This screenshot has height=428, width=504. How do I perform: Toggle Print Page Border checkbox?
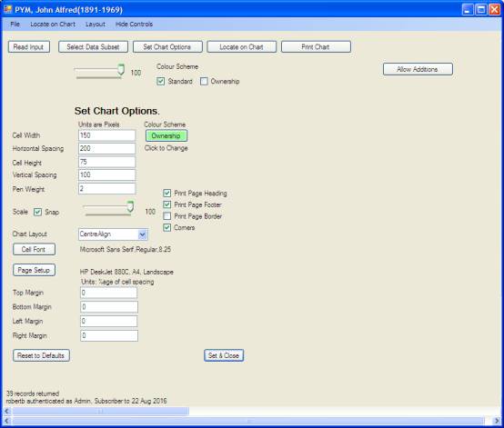[x=167, y=216]
